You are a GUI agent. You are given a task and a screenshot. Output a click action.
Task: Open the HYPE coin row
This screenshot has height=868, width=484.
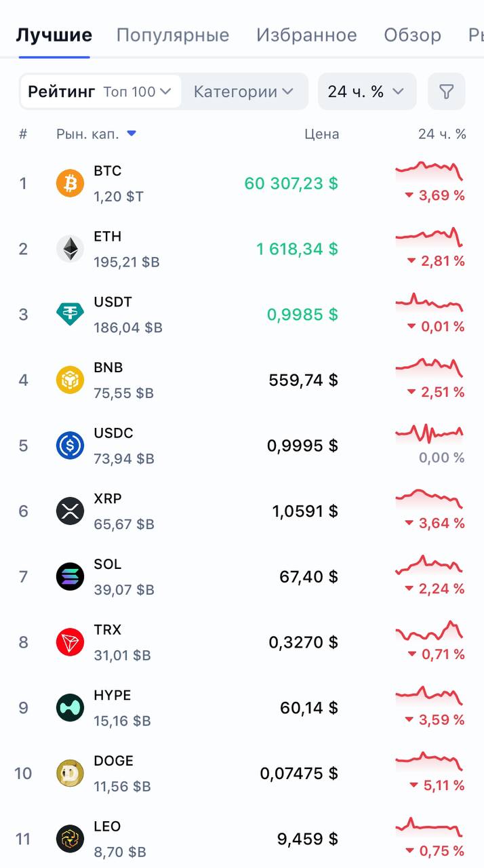tap(242, 708)
